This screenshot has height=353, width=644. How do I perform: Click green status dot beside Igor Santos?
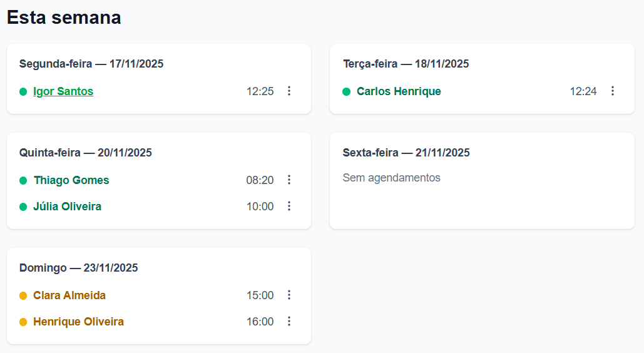pyautogui.click(x=23, y=91)
